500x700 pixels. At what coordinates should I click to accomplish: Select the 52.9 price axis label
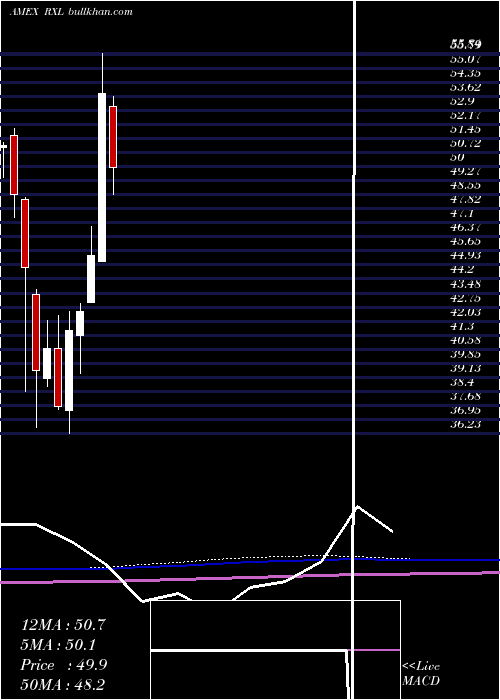[x=462, y=101]
